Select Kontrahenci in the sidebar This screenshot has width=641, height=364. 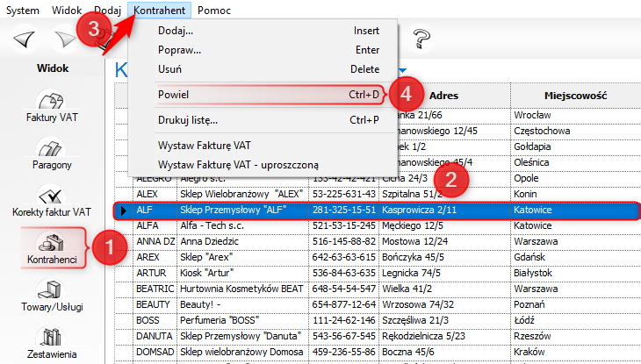(x=53, y=248)
